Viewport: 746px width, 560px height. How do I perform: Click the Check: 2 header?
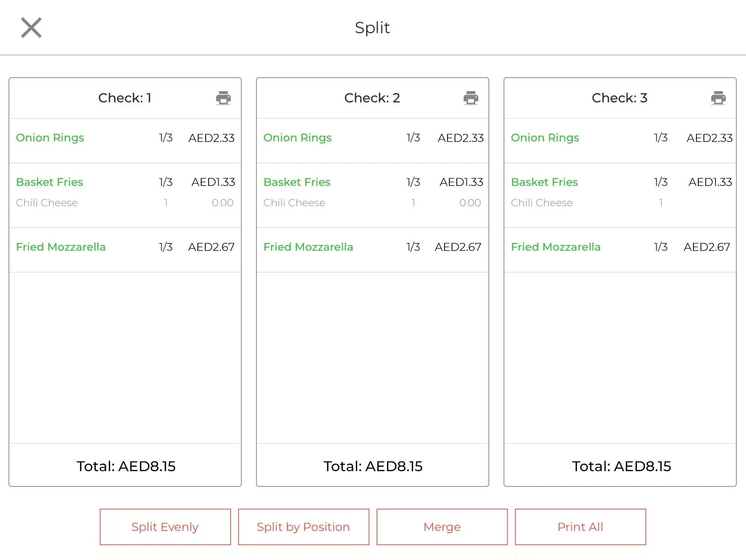pyautogui.click(x=372, y=98)
